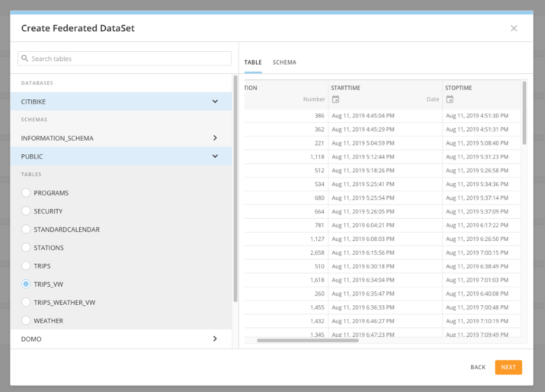
Task: Click the duration value 1,455
Action: [x=317, y=307]
